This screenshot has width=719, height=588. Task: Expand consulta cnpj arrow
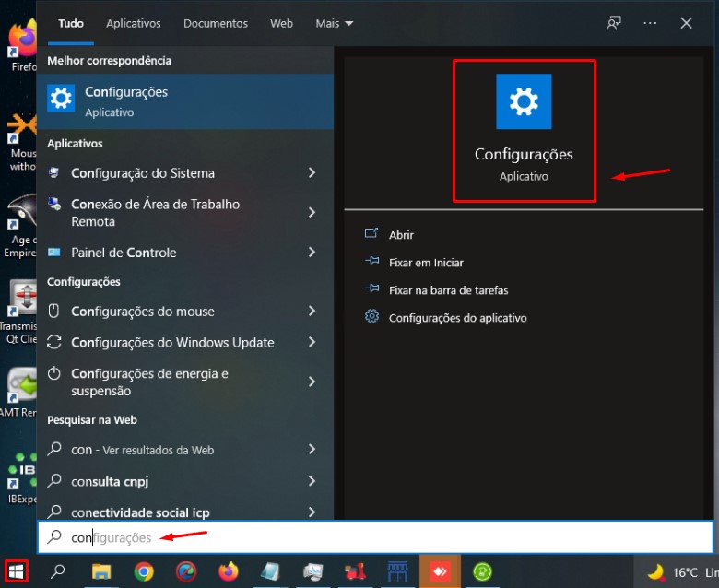[x=312, y=481]
